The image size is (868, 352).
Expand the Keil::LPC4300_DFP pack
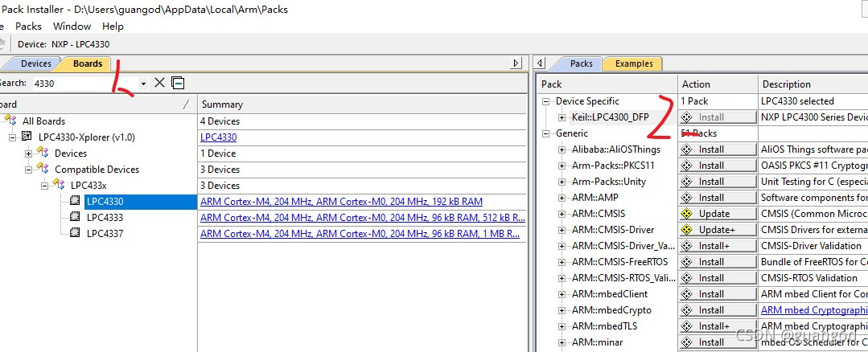tap(562, 117)
